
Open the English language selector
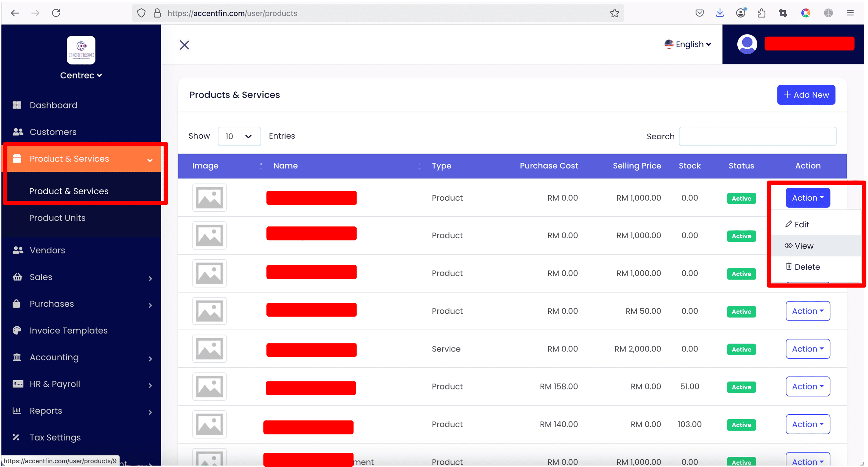coord(688,44)
